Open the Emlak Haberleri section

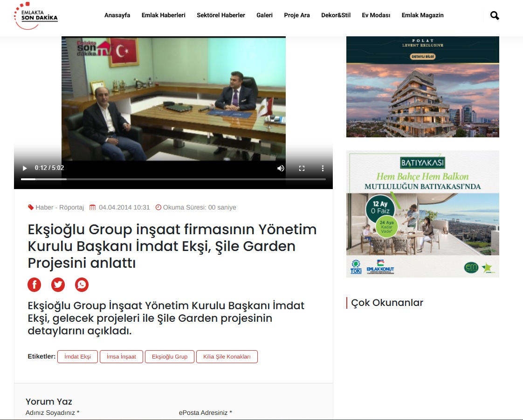163,15
